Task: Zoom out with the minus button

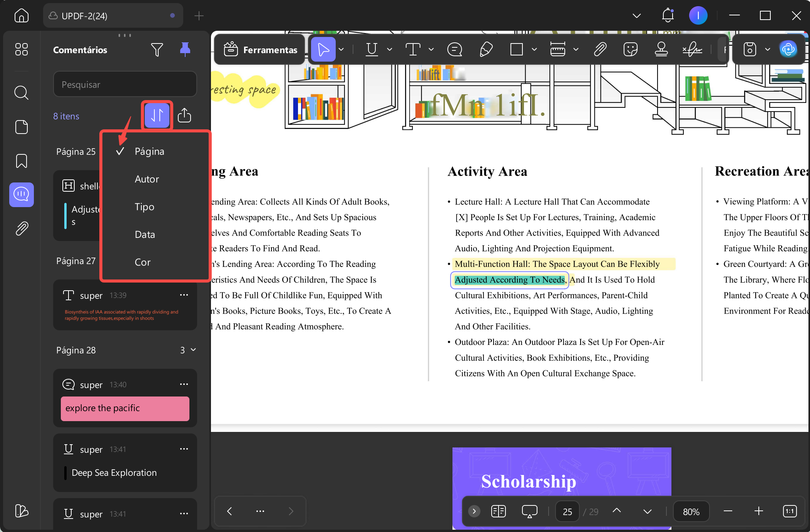Action: [x=728, y=511]
